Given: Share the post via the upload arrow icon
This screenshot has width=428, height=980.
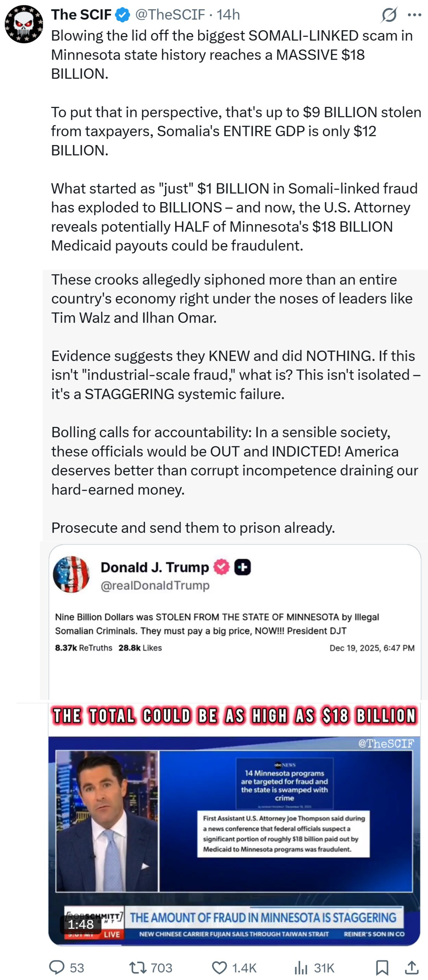Looking at the screenshot, I should pyautogui.click(x=412, y=967).
